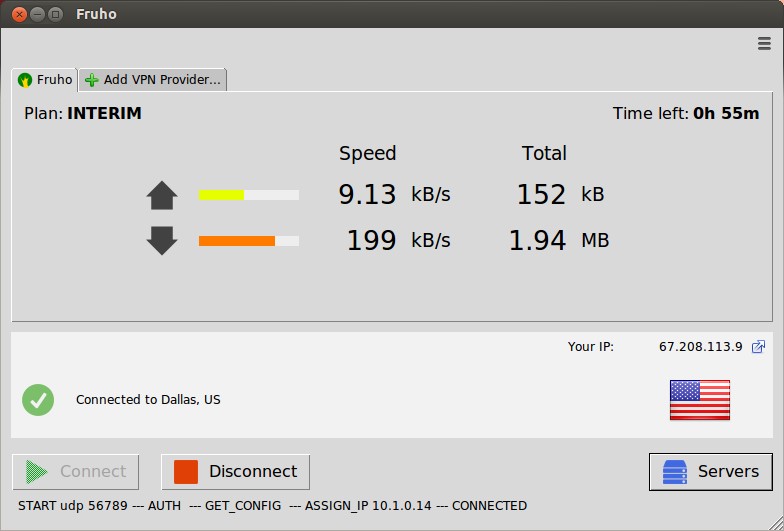Click the United States flag icon
Screen dimensions: 784x531
pos(699,400)
